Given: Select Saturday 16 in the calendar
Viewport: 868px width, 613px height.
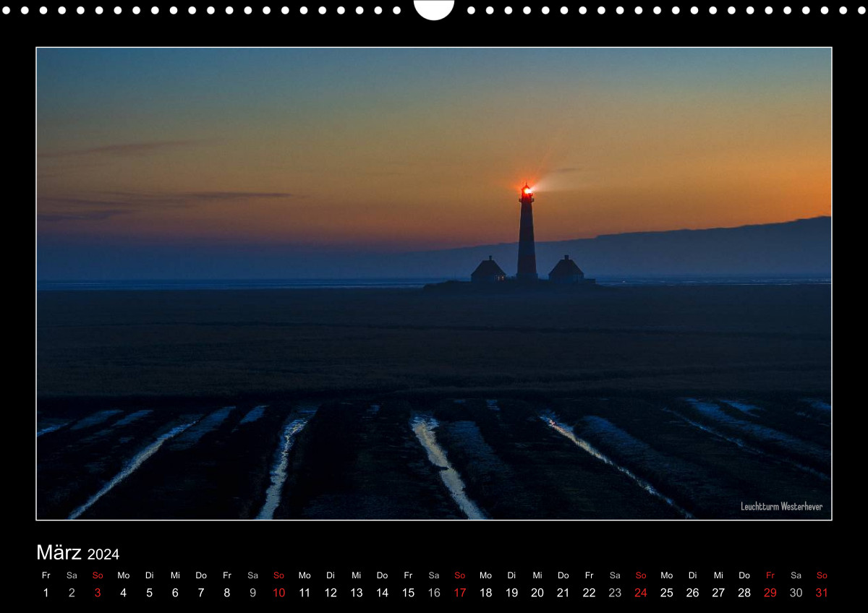Looking at the screenshot, I should click(434, 593).
